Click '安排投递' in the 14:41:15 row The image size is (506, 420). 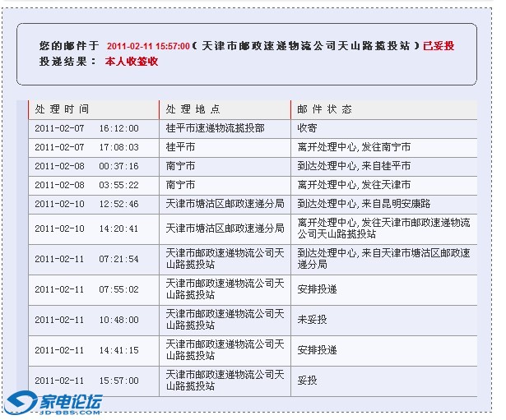coord(317,350)
